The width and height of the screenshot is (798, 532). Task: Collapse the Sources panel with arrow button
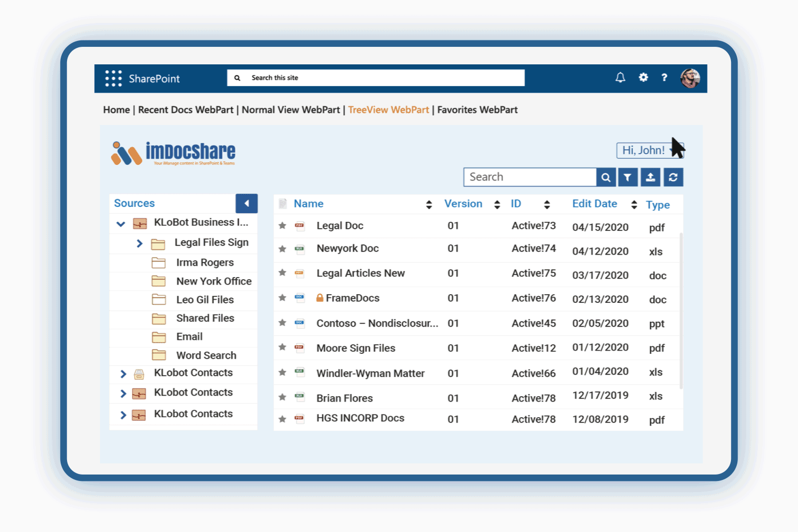coord(246,203)
